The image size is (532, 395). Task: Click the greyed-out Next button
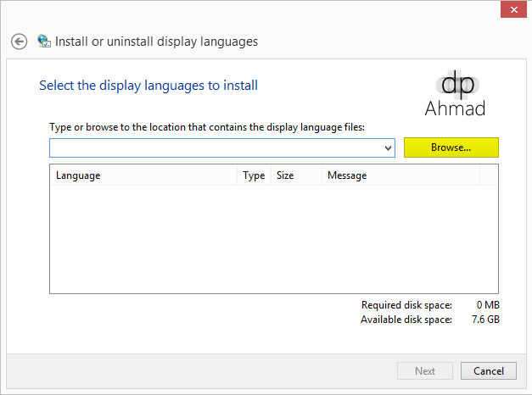[x=425, y=370]
